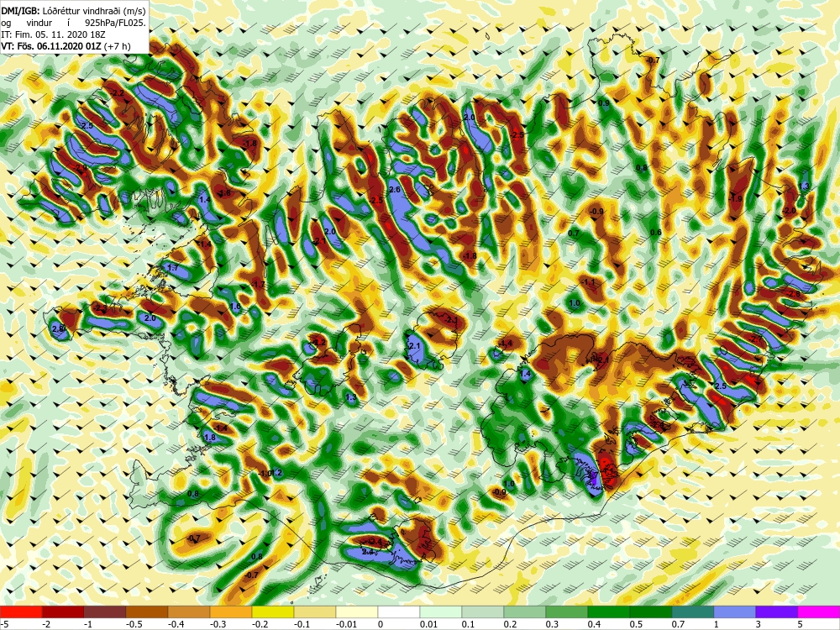Click the '1.2' value on the map
The height and width of the screenshot is (630, 840).
[276, 472]
